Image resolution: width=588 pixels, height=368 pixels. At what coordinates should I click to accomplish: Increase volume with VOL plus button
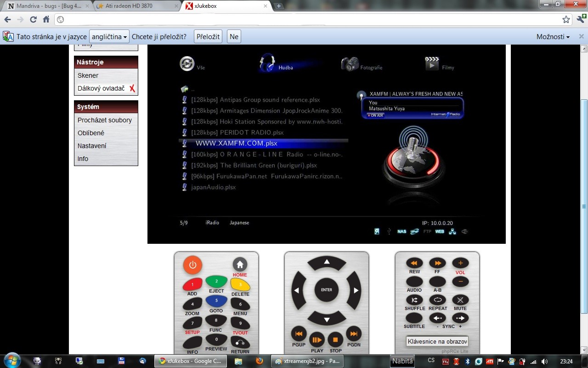point(460,263)
